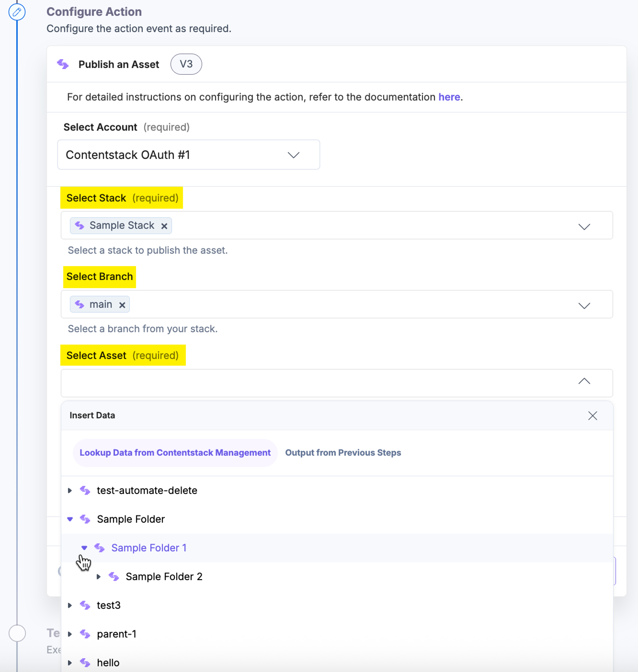Click inside the Select Asset input field
Screen dimensions: 638x672
(x=337, y=383)
